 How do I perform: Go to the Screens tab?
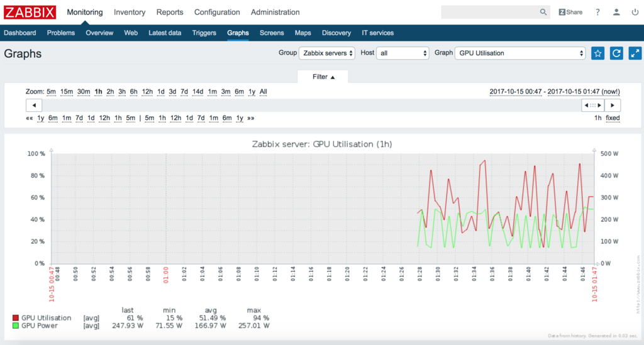[x=272, y=33]
